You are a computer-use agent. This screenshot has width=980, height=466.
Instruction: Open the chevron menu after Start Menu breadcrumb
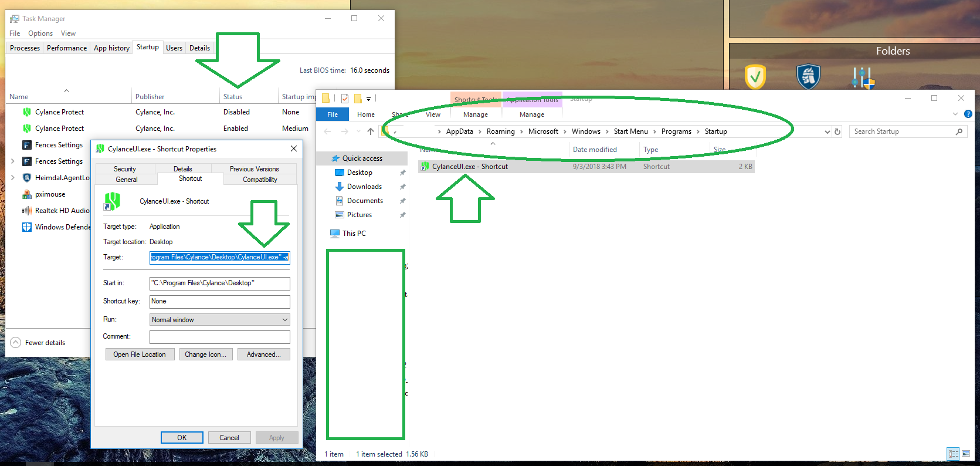tap(655, 131)
